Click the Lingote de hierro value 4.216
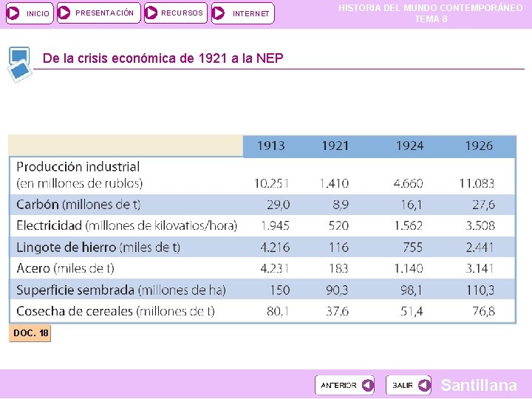Screen dimensions: 532x399 pos(275,248)
